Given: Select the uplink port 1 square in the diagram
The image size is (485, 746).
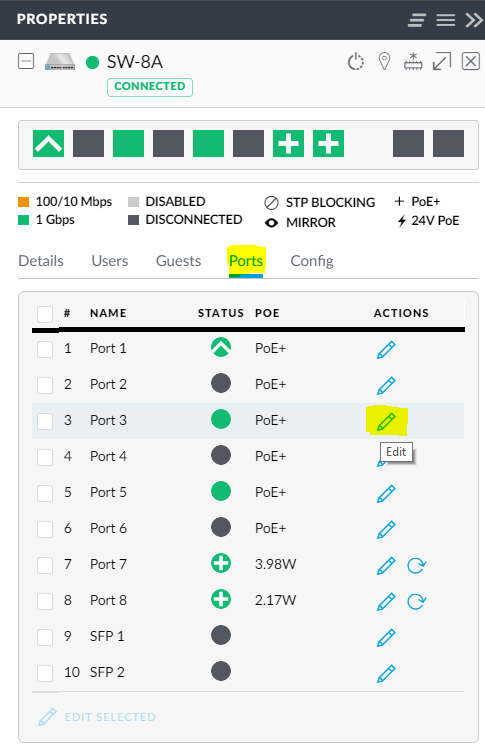Looking at the screenshot, I should (49, 143).
